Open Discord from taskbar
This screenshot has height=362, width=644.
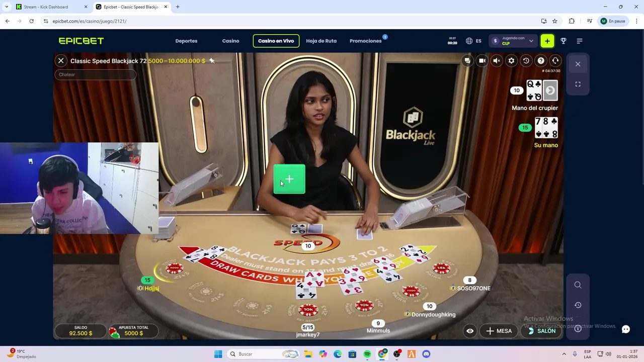pos(426,354)
